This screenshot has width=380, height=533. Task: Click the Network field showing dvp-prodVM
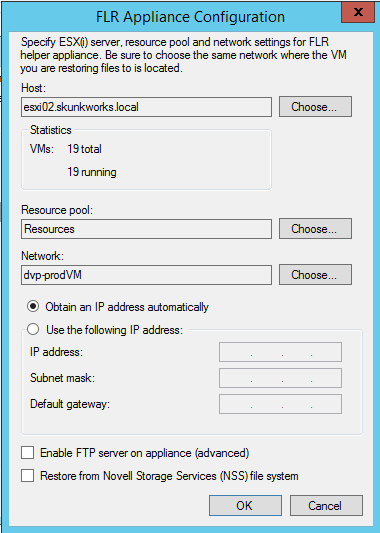coord(146,275)
